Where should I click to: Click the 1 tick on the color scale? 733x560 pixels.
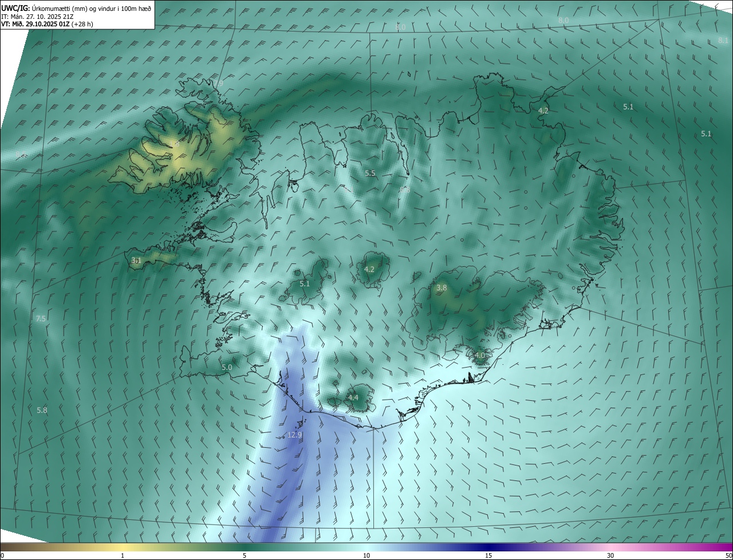click(123, 555)
